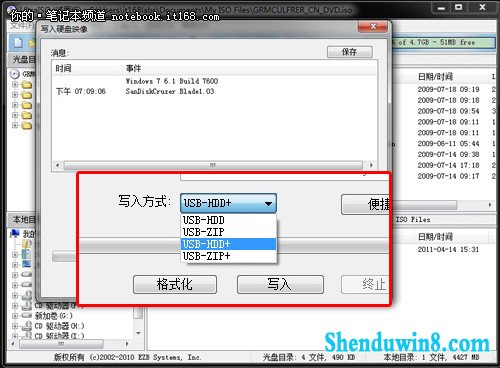
Task: Select the row dated 2009-07-18 09:54
Action: pyautogui.click(x=448, y=111)
